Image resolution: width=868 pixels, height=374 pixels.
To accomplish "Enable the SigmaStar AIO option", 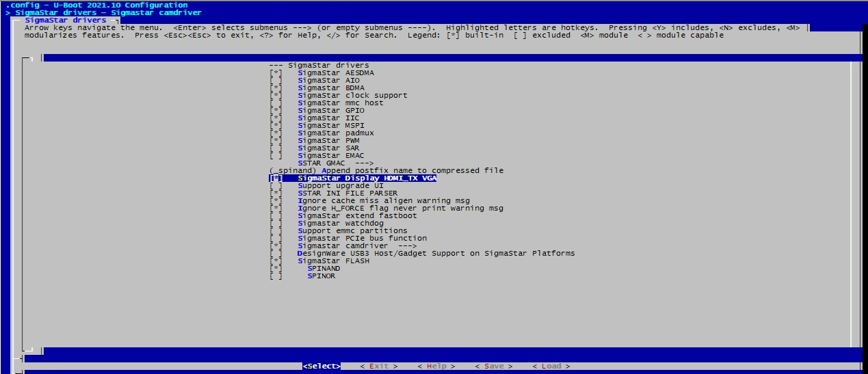I will point(276,81).
